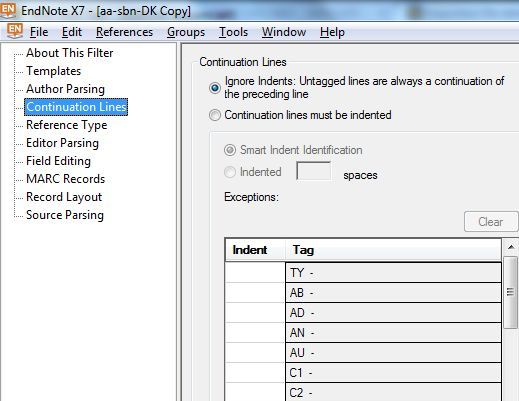Select Record Layout in the tree
The width and height of the screenshot is (519, 401).
click(x=64, y=197)
